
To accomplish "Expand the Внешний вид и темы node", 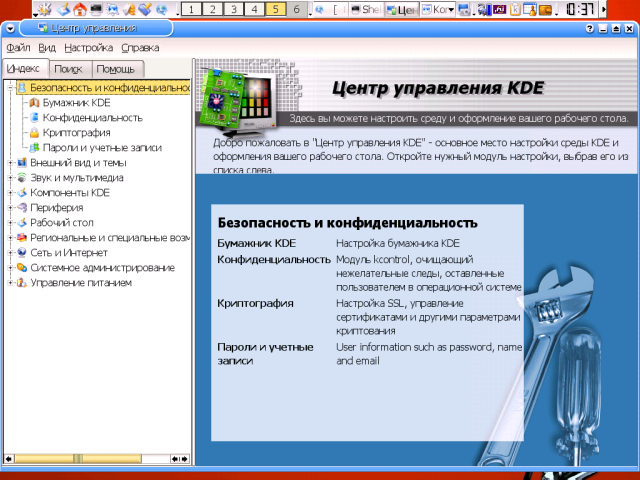I will coord(9,162).
